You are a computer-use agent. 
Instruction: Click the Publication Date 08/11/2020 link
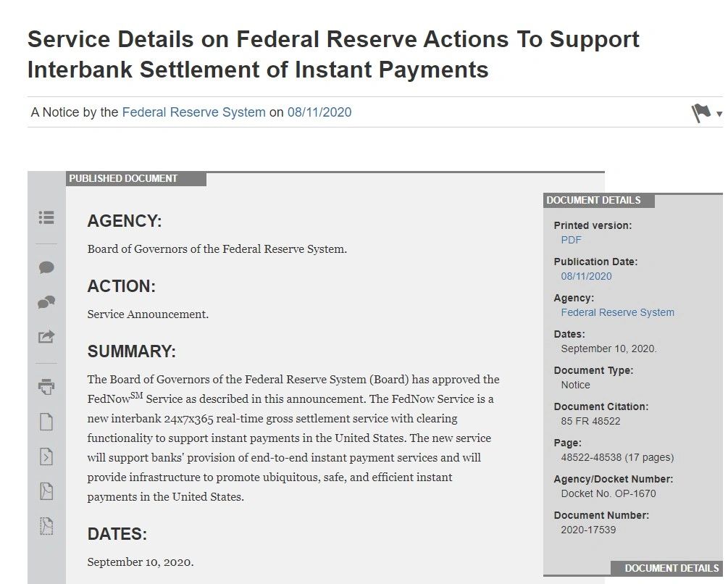coord(587,276)
